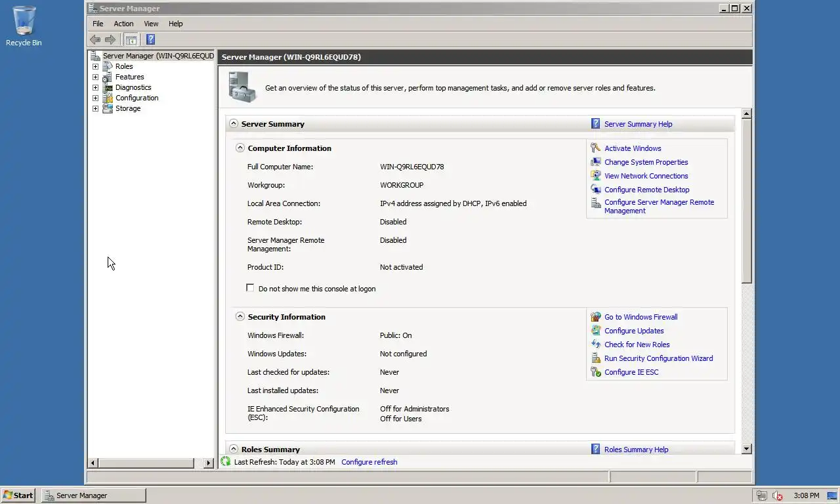
Task: Click the Activate Windows keys icon
Action: pyautogui.click(x=595, y=148)
